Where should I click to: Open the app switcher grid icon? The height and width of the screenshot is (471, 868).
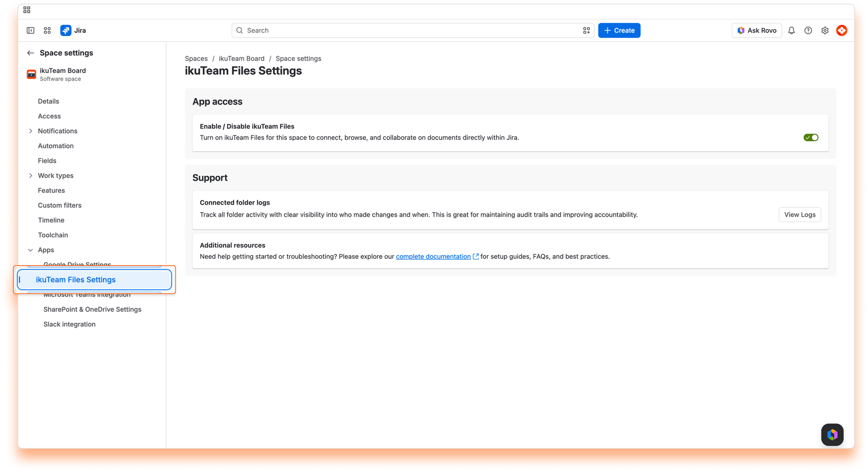47,30
